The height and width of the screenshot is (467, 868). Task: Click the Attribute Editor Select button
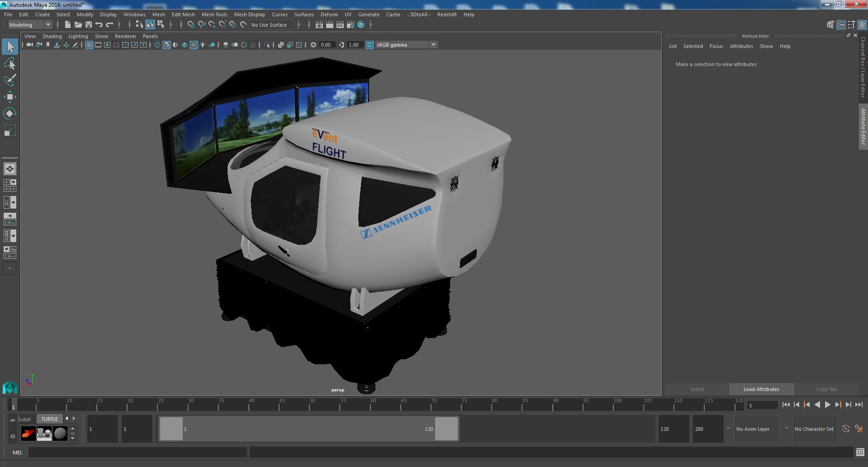click(x=697, y=389)
